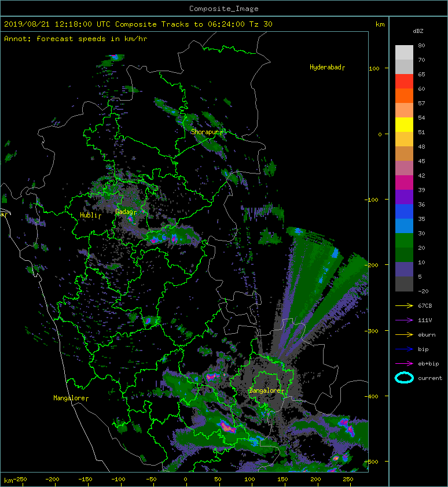Select the purple 39 dBZ swatch
This screenshot has height=487, width=448.
[x=404, y=197]
